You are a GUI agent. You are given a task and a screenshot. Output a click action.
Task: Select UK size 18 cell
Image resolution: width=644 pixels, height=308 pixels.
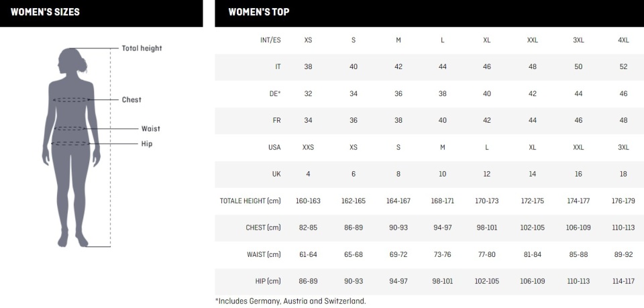pos(623,174)
